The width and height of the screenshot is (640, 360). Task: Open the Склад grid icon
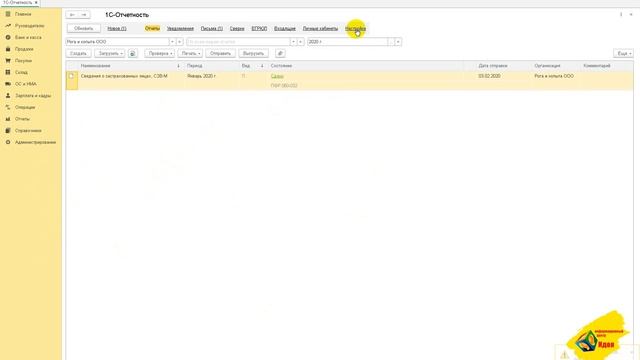coord(8,72)
